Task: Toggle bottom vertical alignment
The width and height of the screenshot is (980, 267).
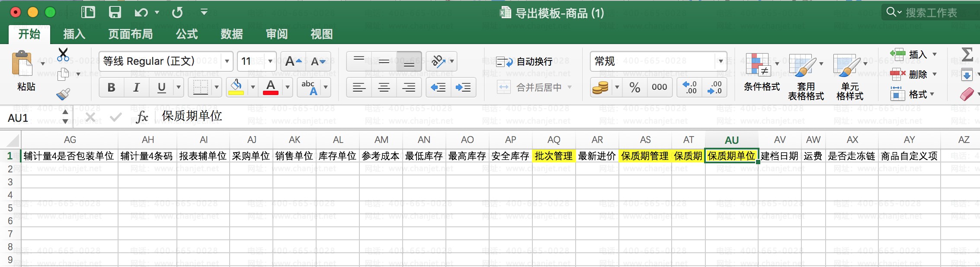Action: [409, 61]
